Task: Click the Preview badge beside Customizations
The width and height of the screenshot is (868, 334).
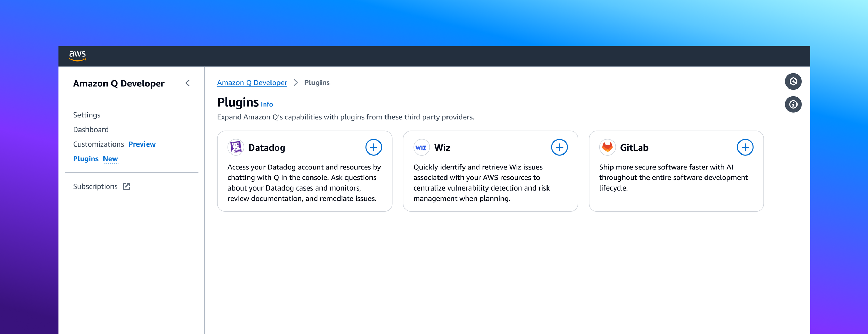Action: click(x=142, y=144)
